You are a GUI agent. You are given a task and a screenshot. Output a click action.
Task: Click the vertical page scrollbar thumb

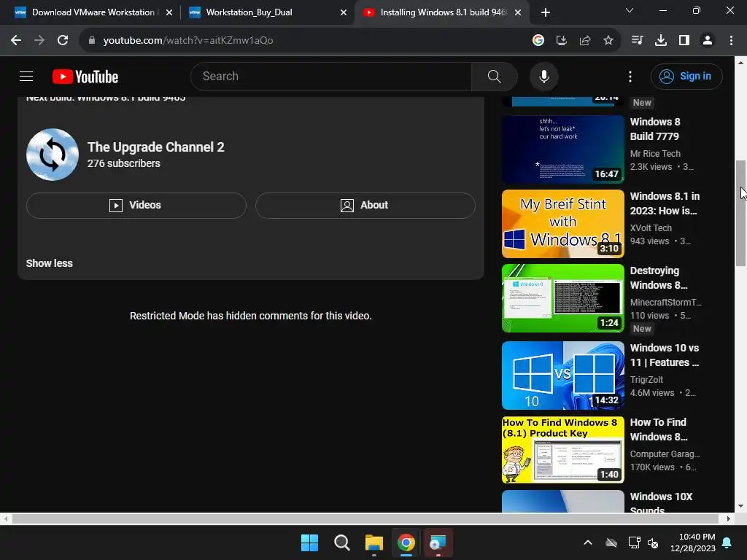pos(740,214)
